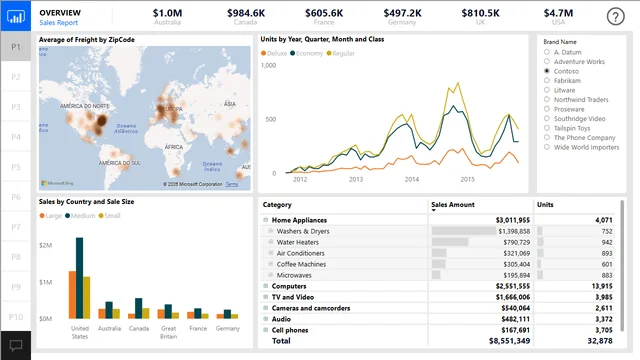This screenshot has height=360, width=640.
Task: Expand the Washers & Dryers row
Action: pyautogui.click(x=271, y=231)
